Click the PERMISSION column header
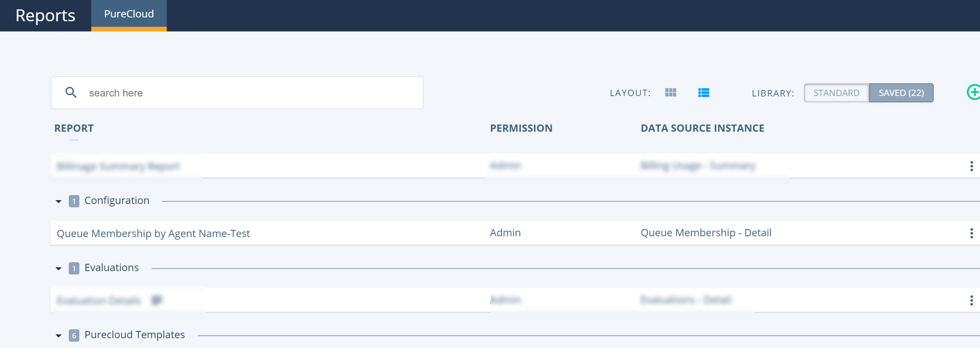Screen dimensions: 980x348 [521, 128]
